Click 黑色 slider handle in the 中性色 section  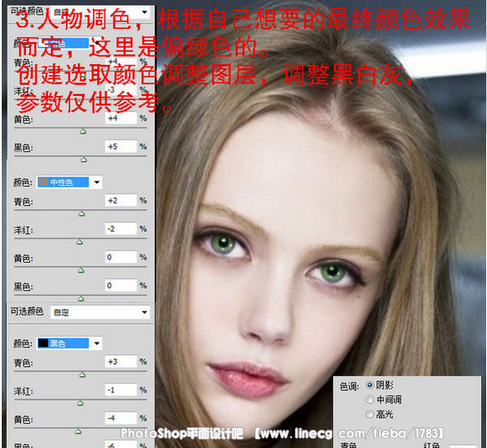[x=80, y=298]
